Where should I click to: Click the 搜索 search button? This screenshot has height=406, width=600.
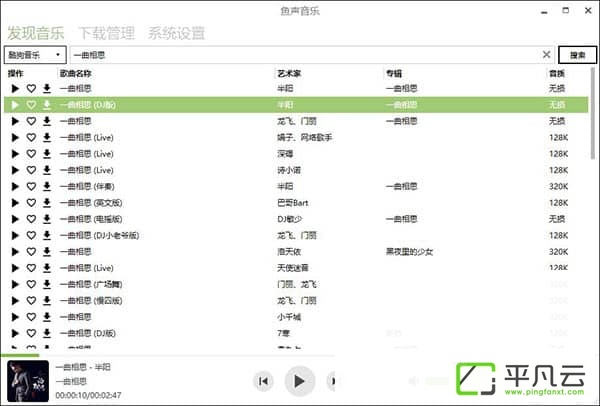[577, 55]
